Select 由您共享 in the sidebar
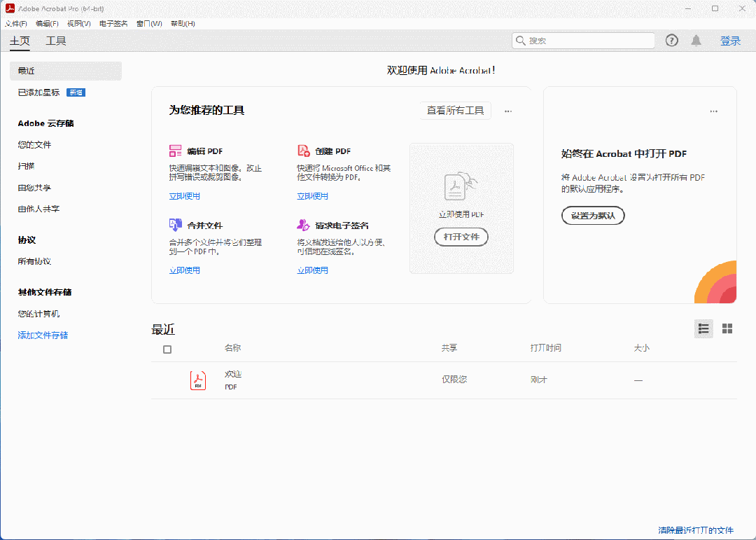756x540 pixels. (34, 187)
